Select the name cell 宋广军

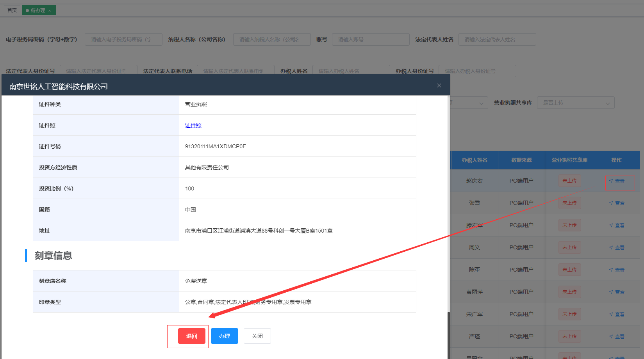(x=475, y=315)
